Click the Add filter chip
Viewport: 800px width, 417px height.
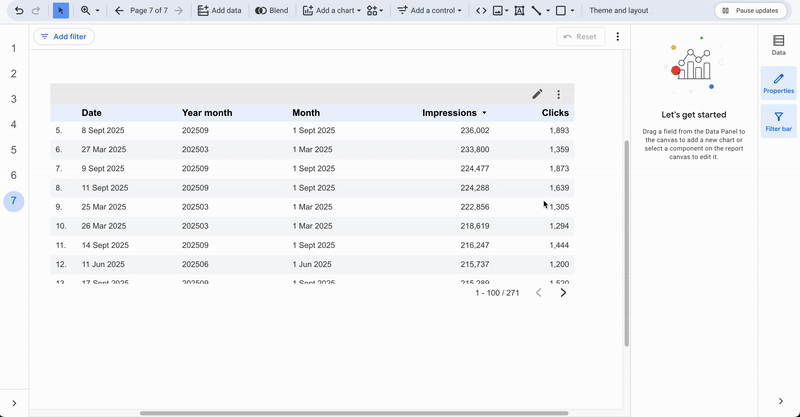[64, 36]
